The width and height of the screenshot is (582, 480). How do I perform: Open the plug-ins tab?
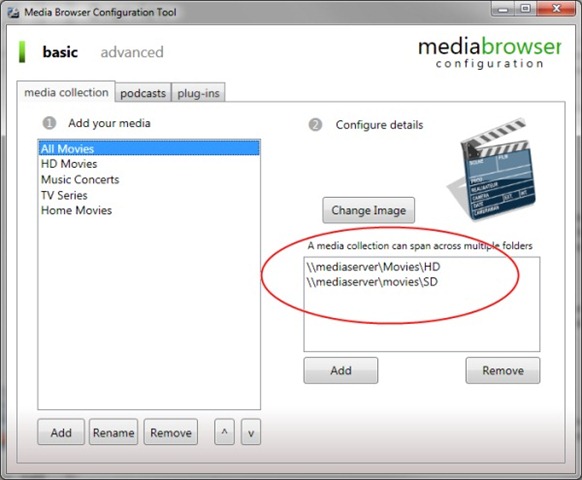pos(198,93)
